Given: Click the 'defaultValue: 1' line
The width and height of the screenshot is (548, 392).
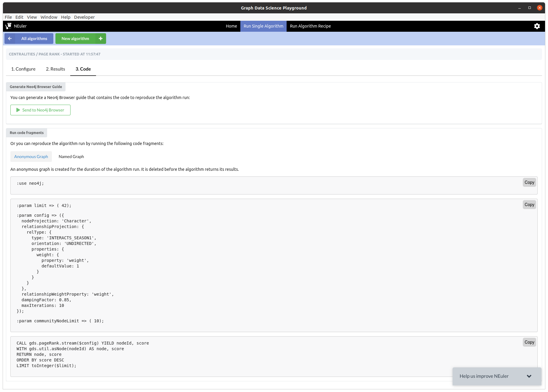Looking at the screenshot, I should pos(60,266).
